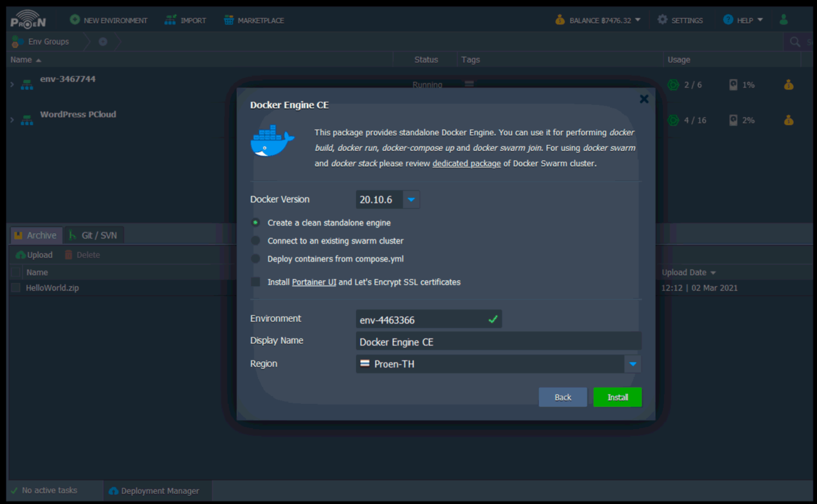Click the disk usage icon for WordPress PCloud
The height and width of the screenshot is (504, 817).
(x=733, y=120)
